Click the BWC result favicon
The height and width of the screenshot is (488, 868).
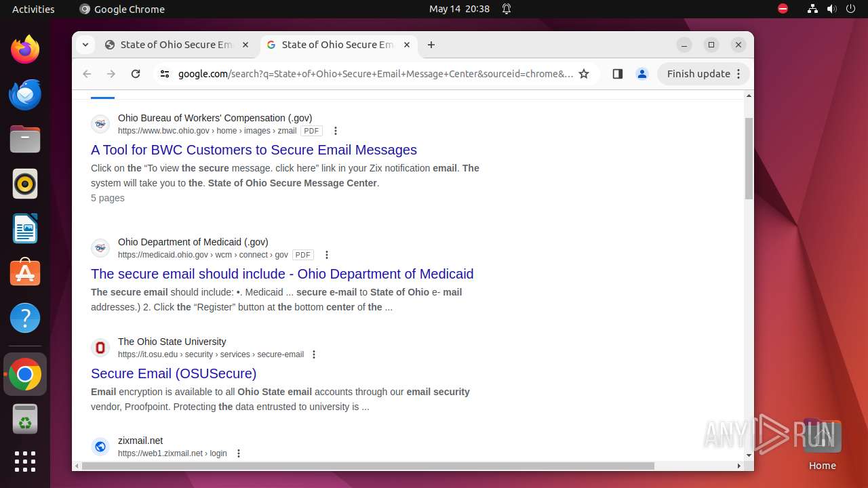(x=100, y=124)
